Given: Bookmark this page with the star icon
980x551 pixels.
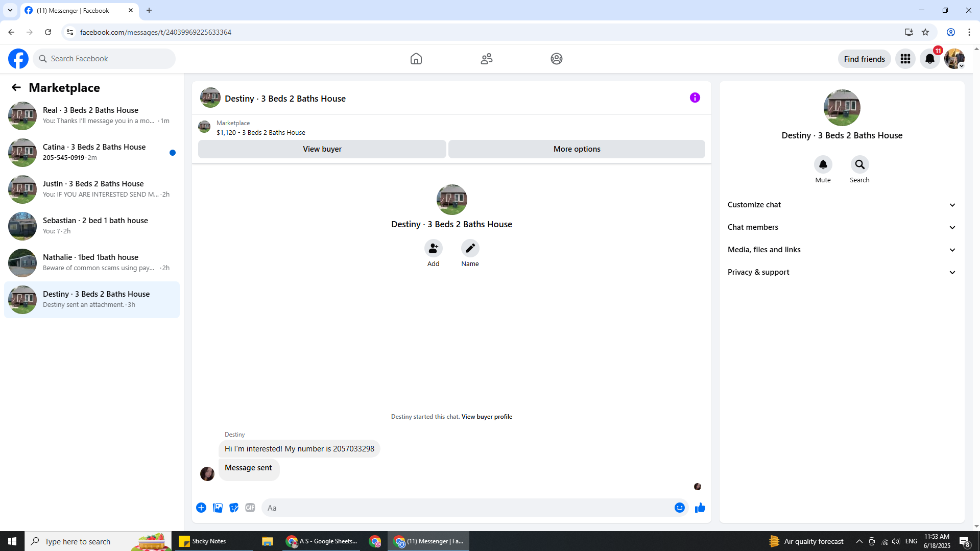Looking at the screenshot, I should 925,32.
